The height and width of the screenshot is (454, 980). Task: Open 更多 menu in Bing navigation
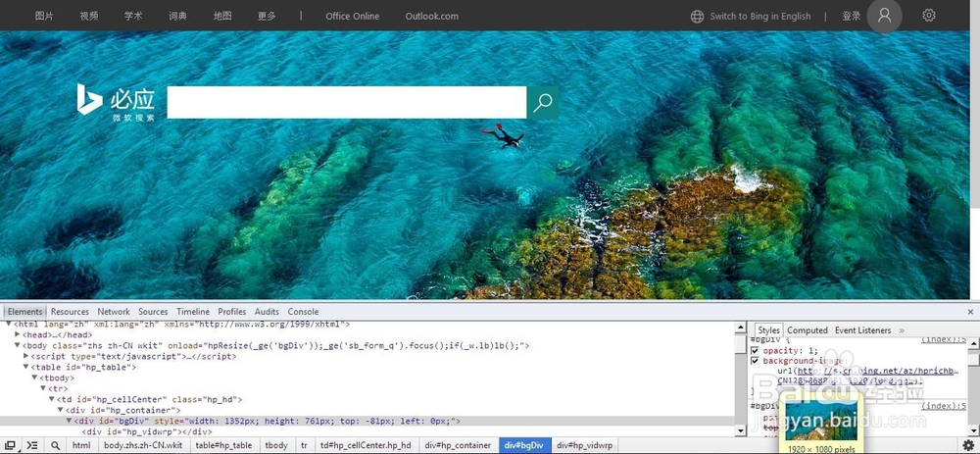[x=267, y=17]
